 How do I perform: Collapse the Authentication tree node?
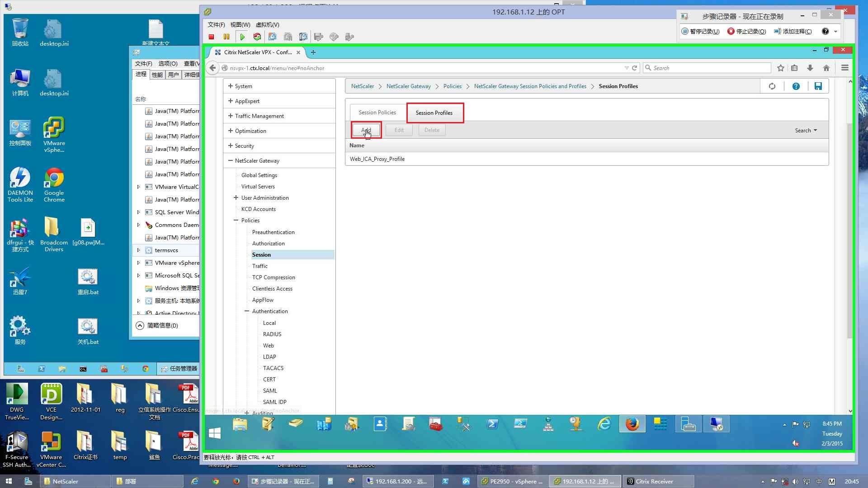click(247, 311)
